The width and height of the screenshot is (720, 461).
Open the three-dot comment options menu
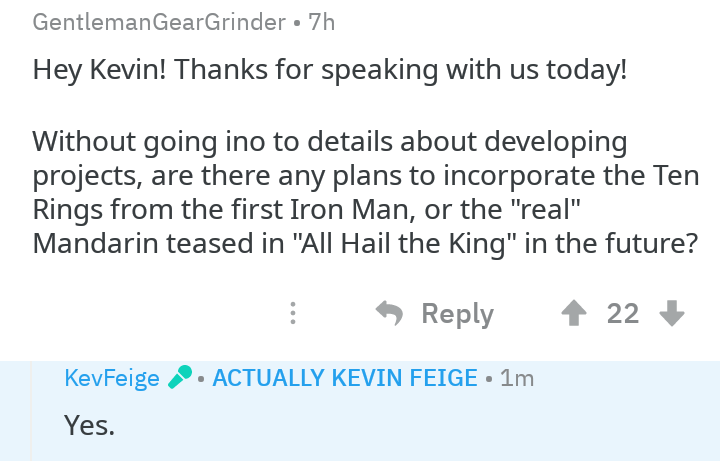point(293,314)
